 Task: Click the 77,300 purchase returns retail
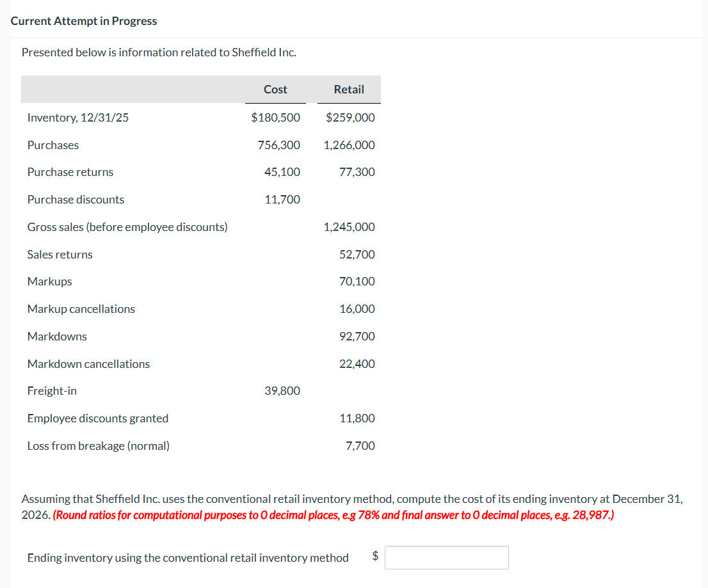pos(357,172)
